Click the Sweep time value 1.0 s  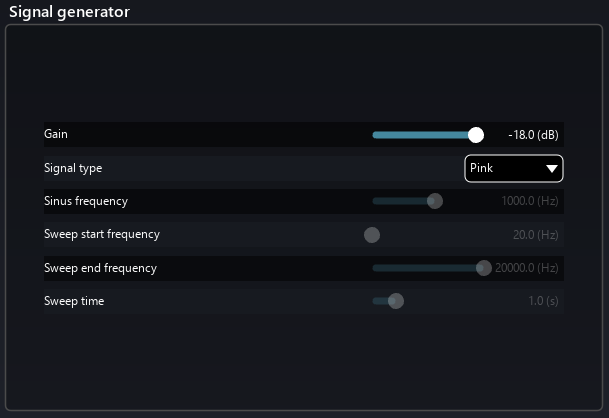click(x=543, y=301)
